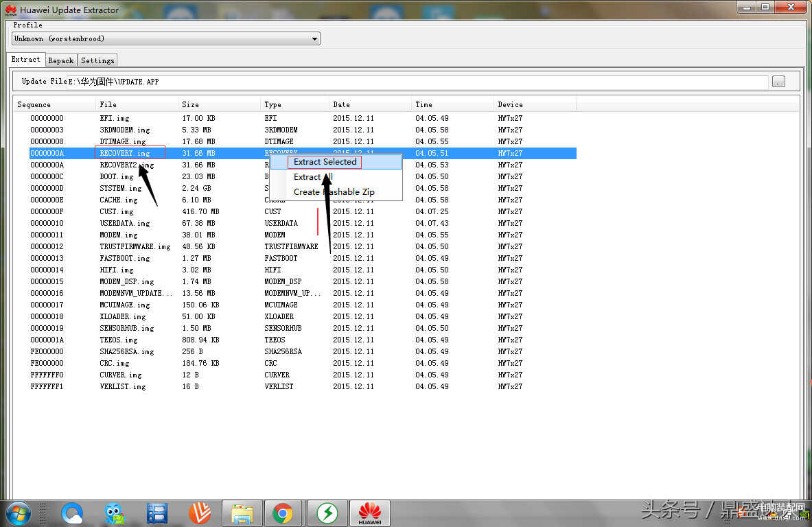Choose Extract Selected from context menu
This screenshot has height=527, width=812.
click(x=325, y=162)
